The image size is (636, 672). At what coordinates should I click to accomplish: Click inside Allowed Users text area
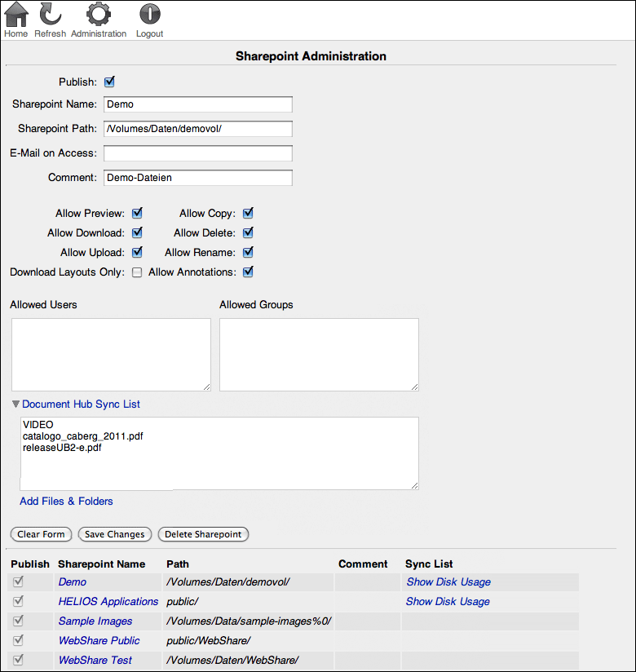[111, 355]
